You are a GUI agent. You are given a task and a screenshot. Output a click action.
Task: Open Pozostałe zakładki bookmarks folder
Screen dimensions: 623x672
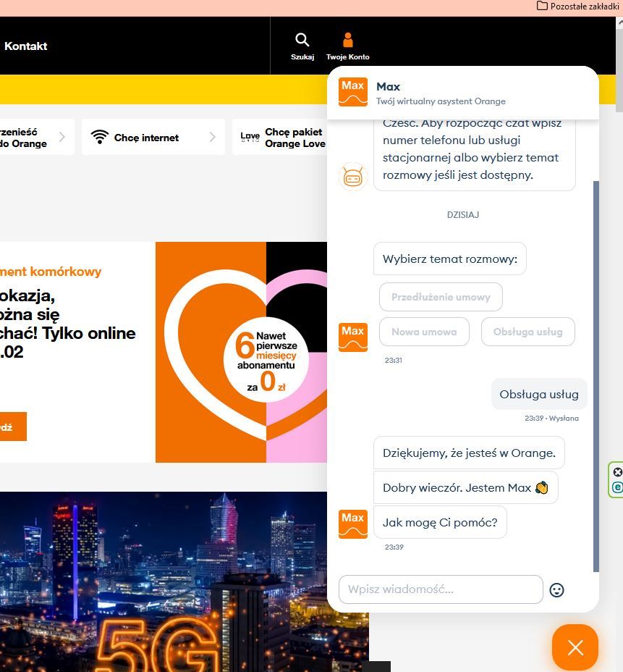click(577, 6)
